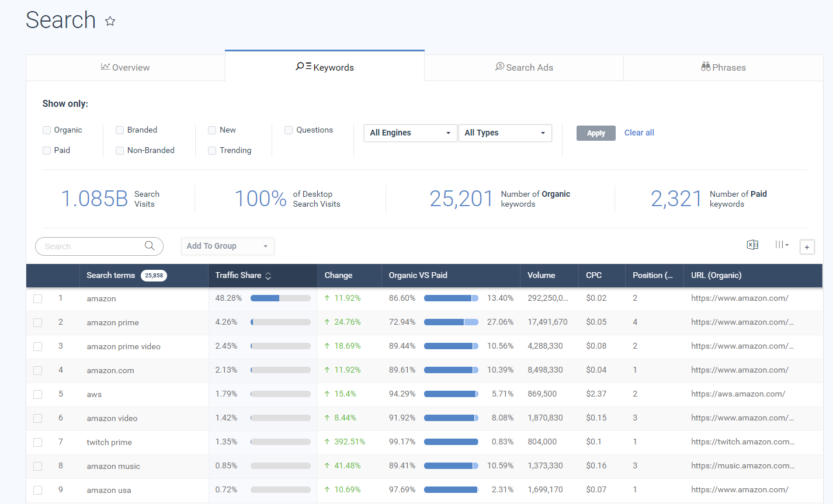The width and height of the screenshot is (833, 504).
Task: Select row checkbox for aws
Action: (x=38, y=395)
